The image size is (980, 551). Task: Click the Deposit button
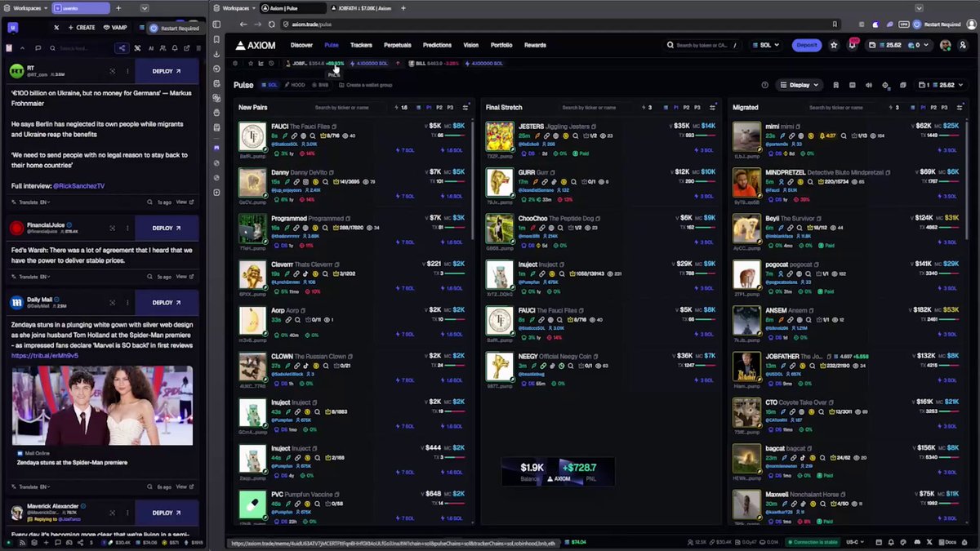pos(807,45)
